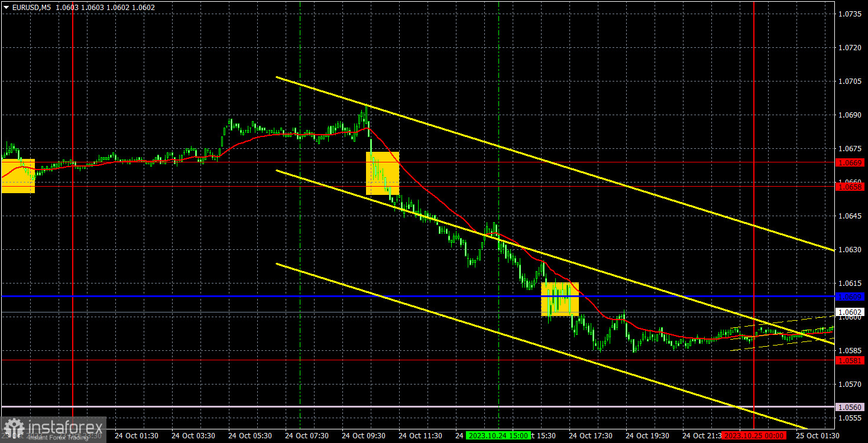The width and height of the screenshot is (868, 443).
Task: Select the red vertical line at 2023.10.25 00:00
Action: 754,214
